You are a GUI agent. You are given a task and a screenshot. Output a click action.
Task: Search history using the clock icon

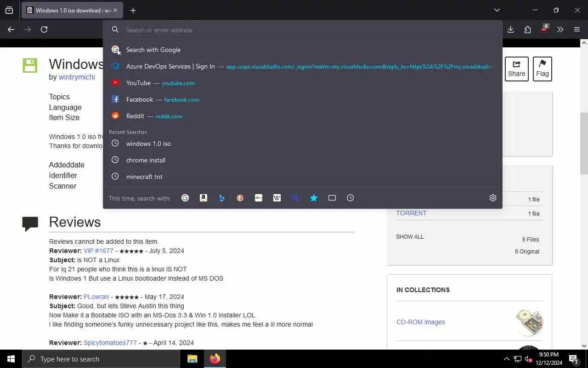(x=351, y=198)
